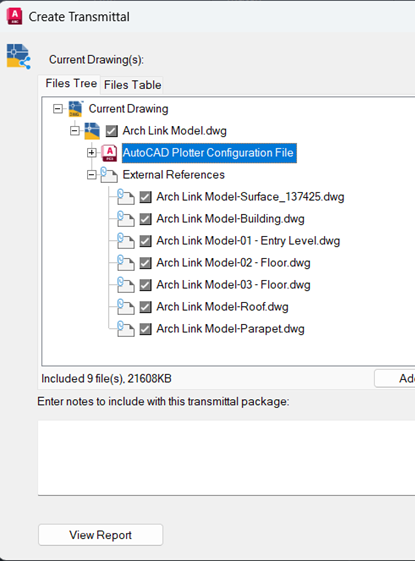Toggle the Arch Link Model-Parapet.dwg checkbox

tap(145, 329)
